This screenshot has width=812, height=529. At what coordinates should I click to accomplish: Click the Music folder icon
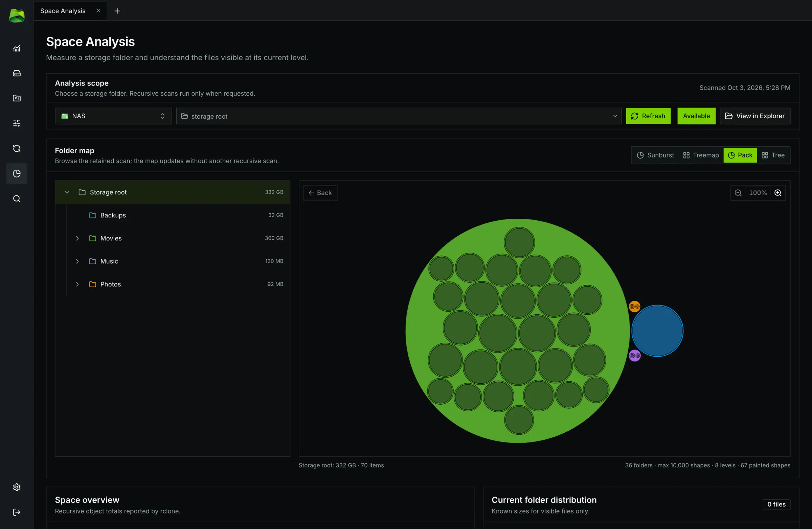(92, 261)
